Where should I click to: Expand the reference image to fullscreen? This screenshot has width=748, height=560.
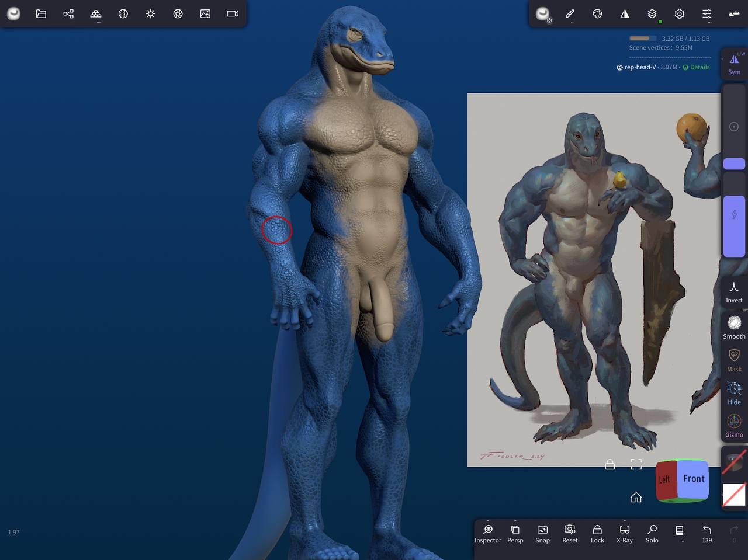tap(636, 464)
